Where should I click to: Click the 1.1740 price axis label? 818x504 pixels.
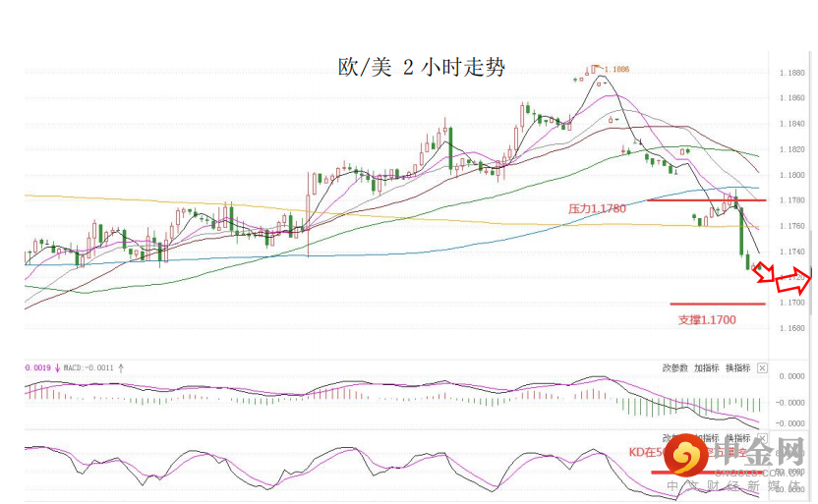791,252
